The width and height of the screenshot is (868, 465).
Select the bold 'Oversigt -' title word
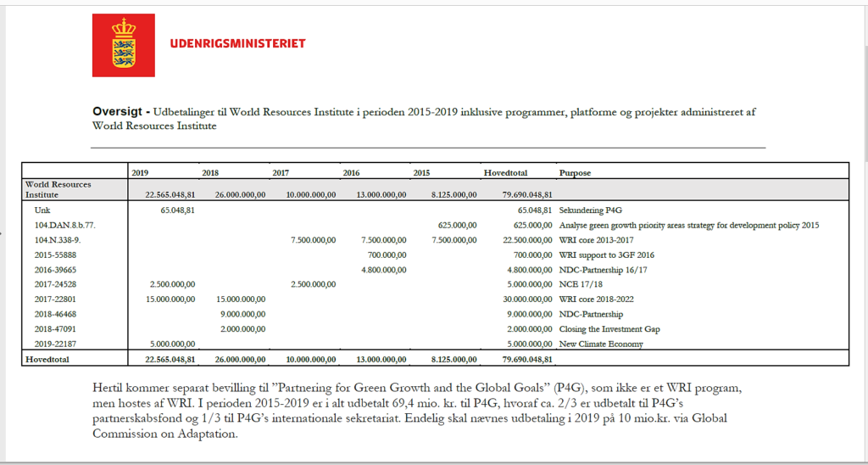click(121, 111)
